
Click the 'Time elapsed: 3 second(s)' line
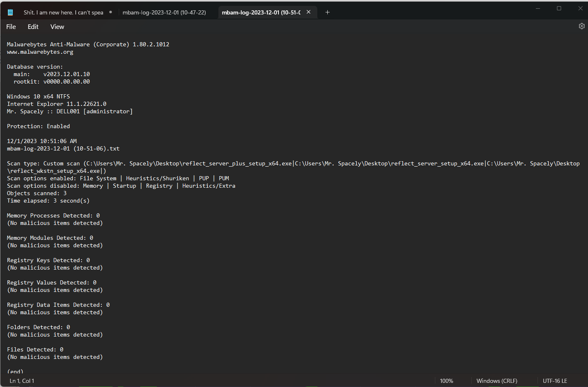coord(48,201)
